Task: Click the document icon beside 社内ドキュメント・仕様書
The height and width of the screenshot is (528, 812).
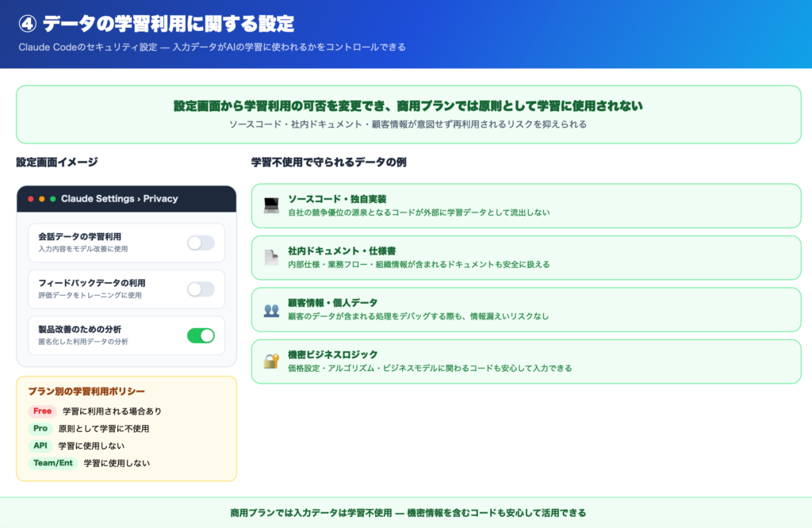Action: point(271,257)
